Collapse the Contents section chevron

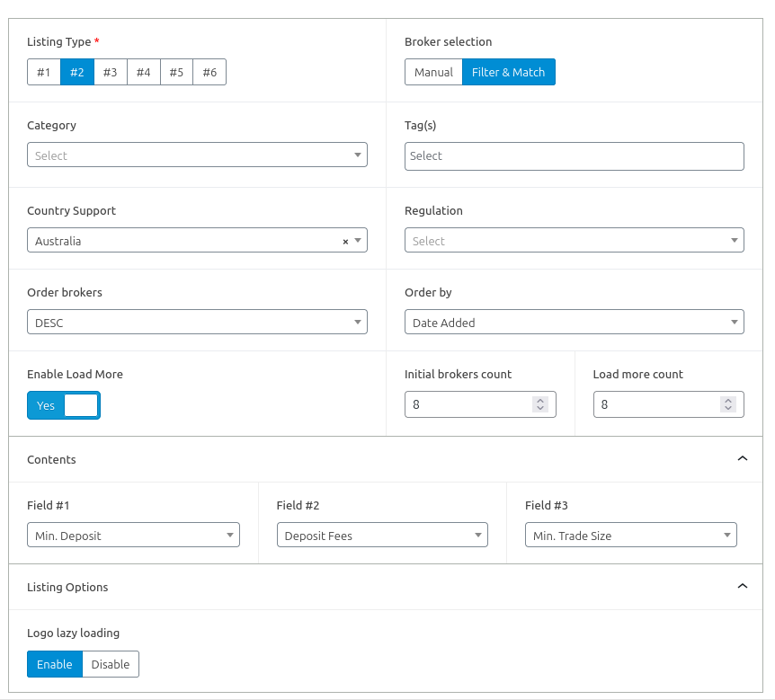point(742,458)
